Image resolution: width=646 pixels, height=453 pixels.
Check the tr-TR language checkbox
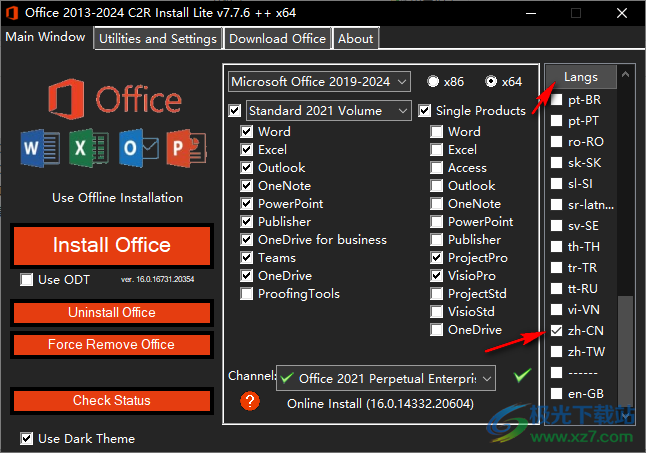pos(557,268)
